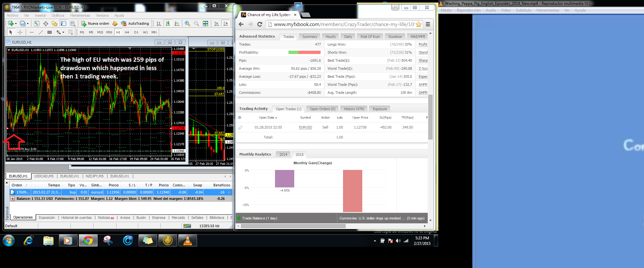Select the horizontal line drawing tool
This screenshot has height=268, width=644.
[x=31, y=32]
